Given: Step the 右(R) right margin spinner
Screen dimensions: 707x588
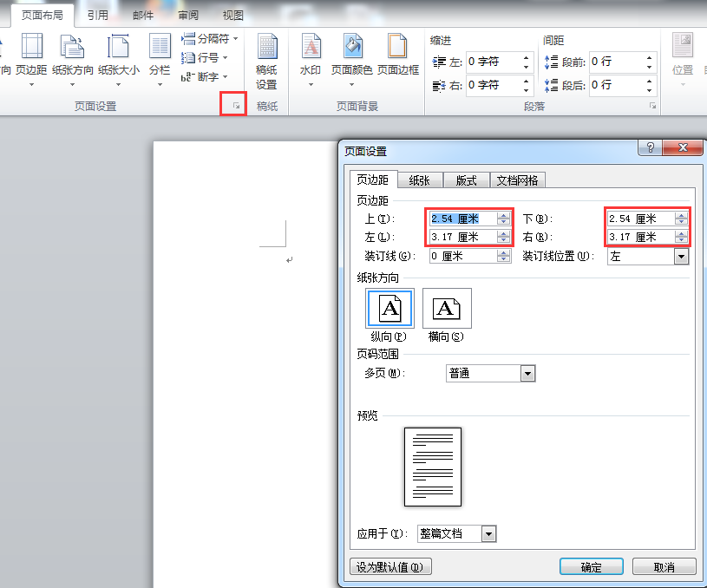Looking at the screenshot, I should 681,237.
